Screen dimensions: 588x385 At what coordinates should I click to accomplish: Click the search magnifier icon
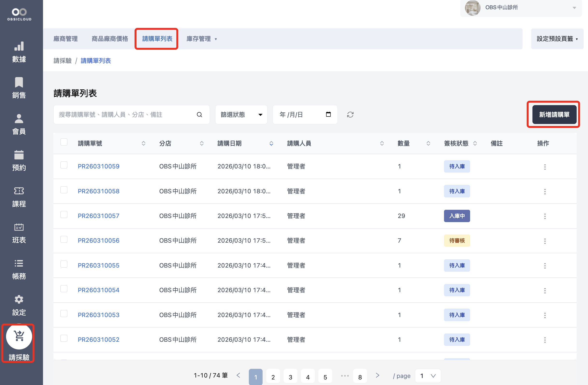point(199,115)
